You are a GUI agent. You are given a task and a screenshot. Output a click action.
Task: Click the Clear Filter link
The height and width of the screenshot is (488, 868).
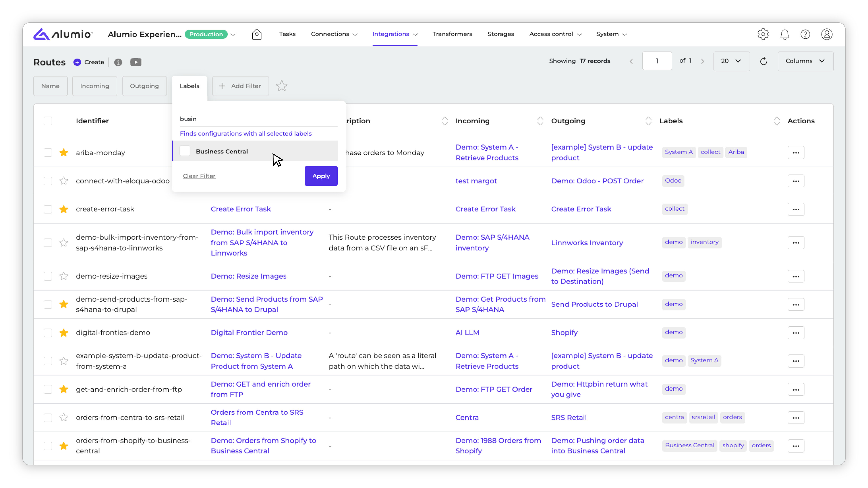coord(199,176)
